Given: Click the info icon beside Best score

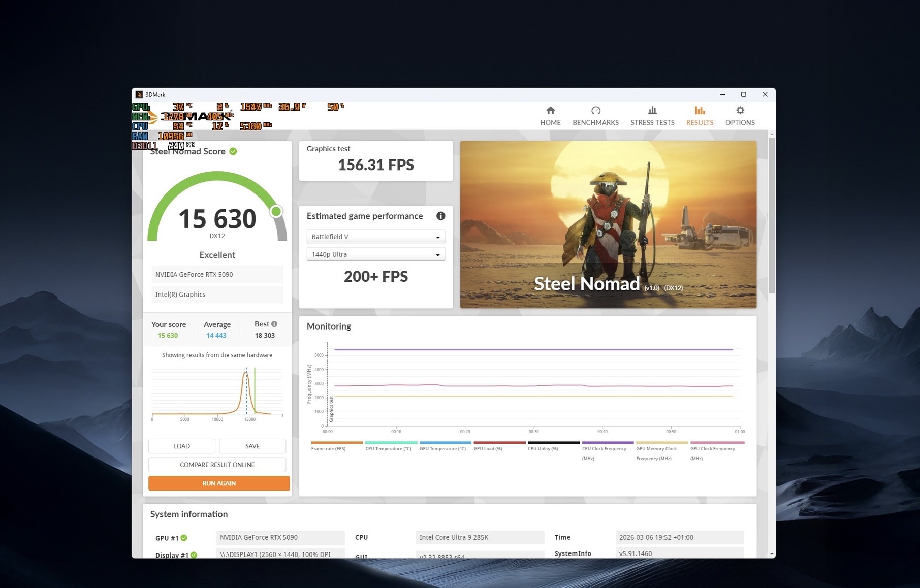Looking at the screenshot, I should (x=274, y=324).
